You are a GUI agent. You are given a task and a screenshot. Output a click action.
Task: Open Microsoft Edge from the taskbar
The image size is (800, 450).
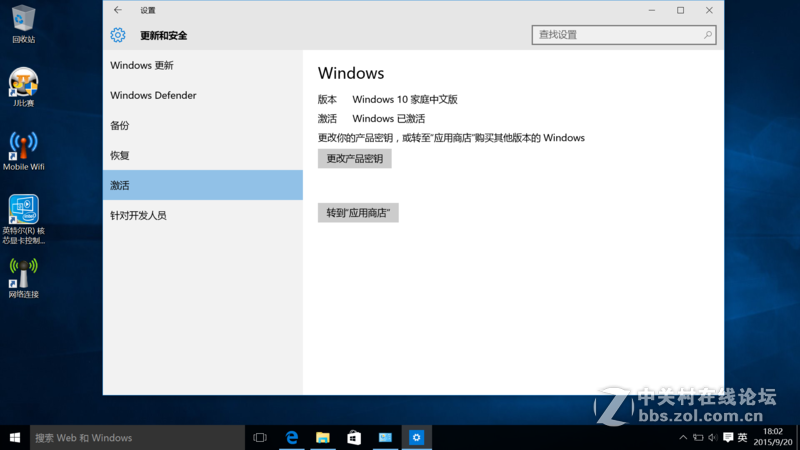point(292,438)
